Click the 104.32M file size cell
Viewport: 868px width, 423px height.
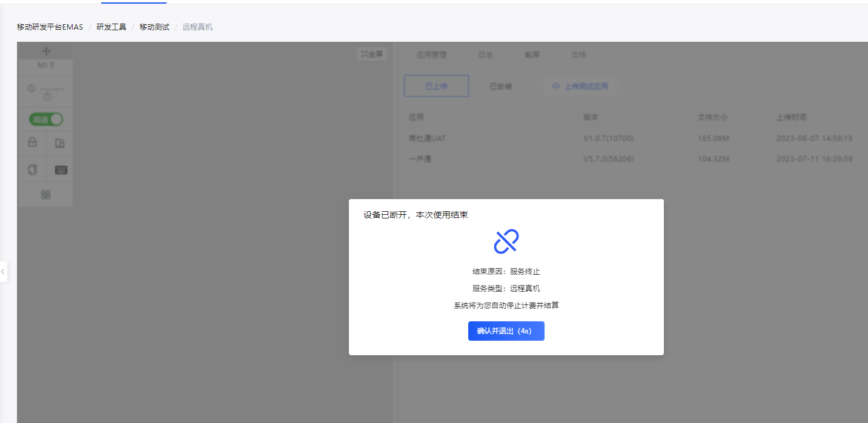714,159
